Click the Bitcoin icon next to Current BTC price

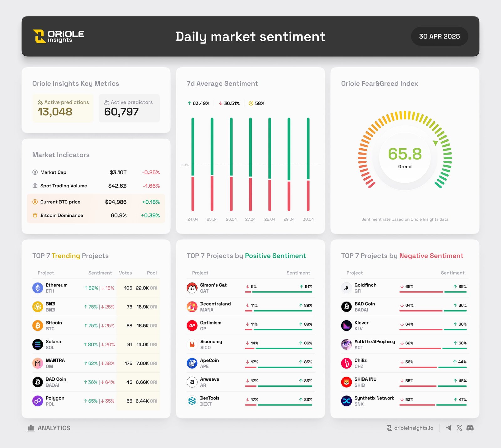pyautogui.click(x=35, y=202)
